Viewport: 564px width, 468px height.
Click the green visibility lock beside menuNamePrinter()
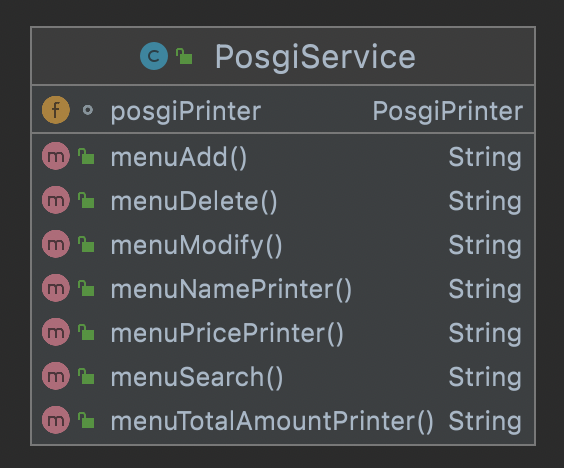pos(86,288)
